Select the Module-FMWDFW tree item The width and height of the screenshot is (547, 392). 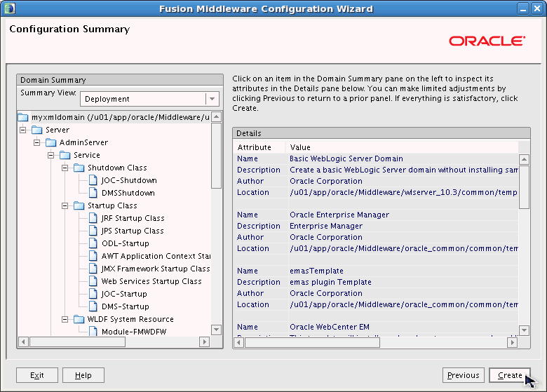134,331
